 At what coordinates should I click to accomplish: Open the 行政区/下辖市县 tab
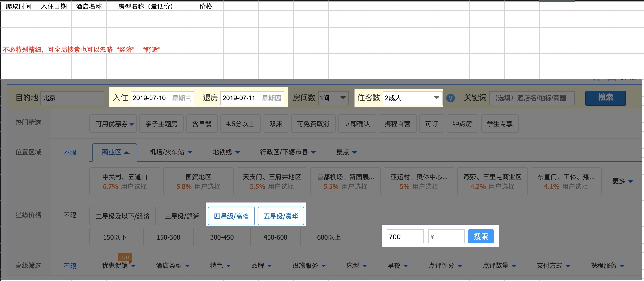288,152
